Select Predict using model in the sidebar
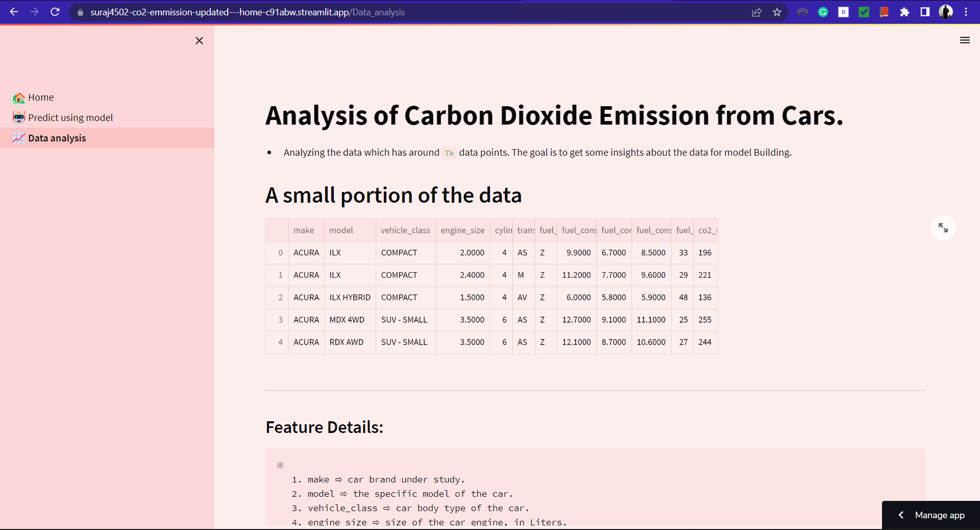 (71, 117)
